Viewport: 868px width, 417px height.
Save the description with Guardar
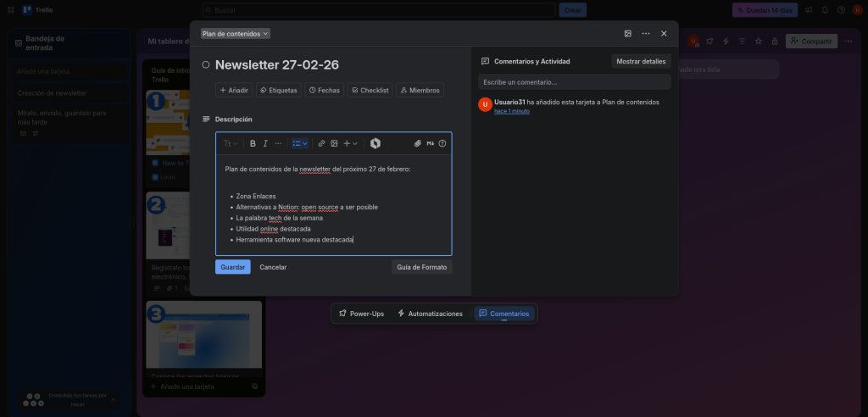point(232,267)
